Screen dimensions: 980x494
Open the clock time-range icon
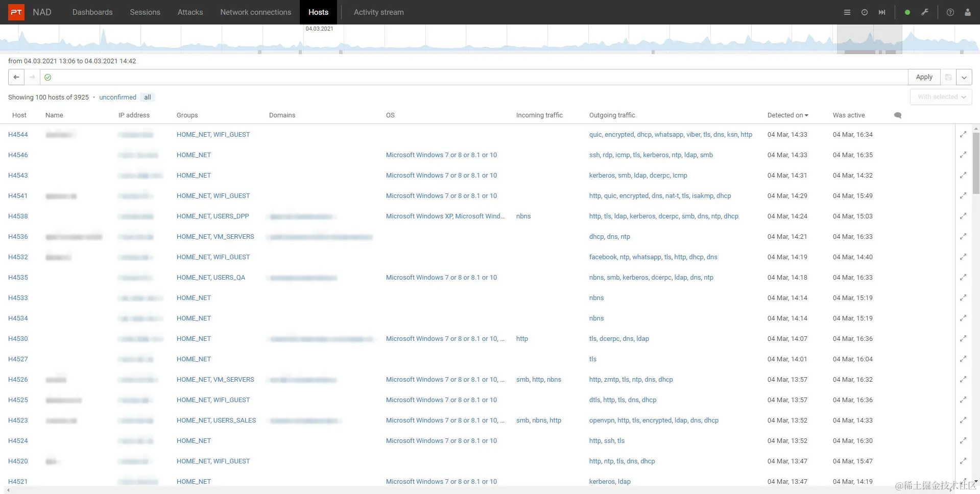(865, 12)
